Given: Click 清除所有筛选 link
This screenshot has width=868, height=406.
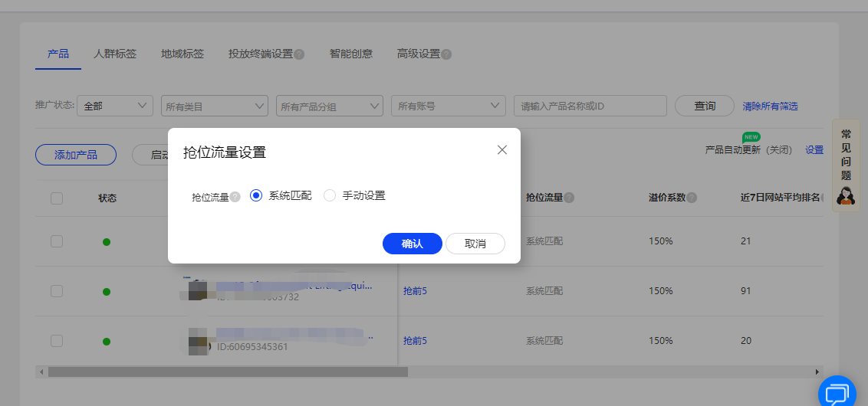Looking at the screenshot, I should [x=770, y=106].
